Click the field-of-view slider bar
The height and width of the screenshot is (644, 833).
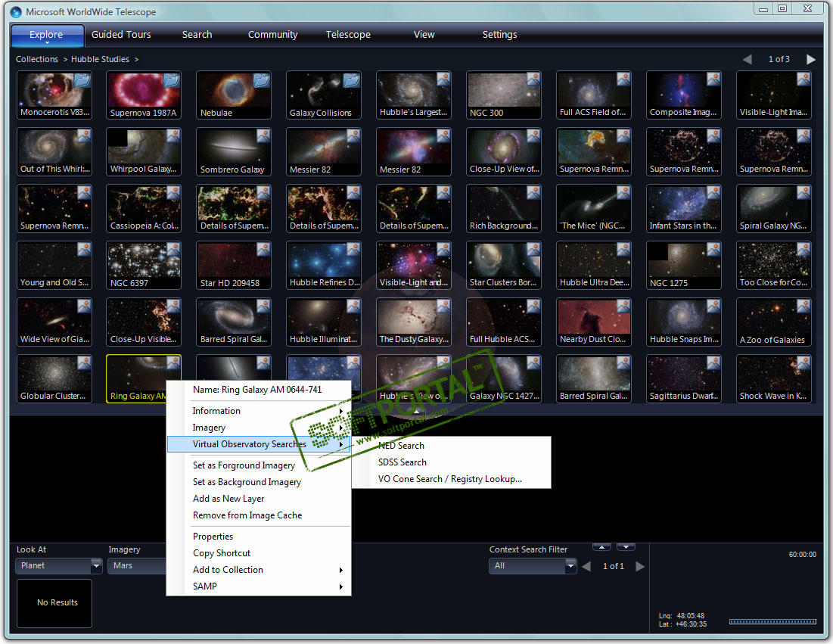772,621
